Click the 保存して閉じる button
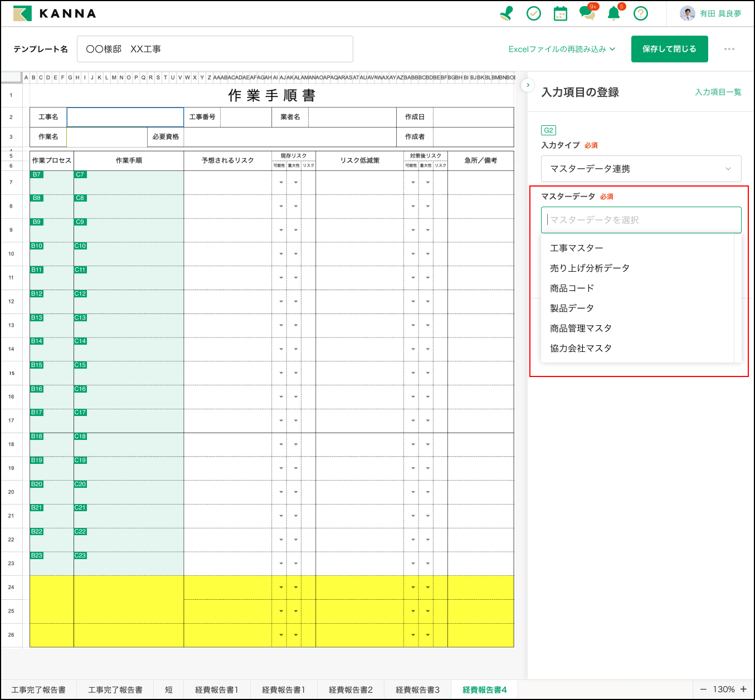 [669, 49]
